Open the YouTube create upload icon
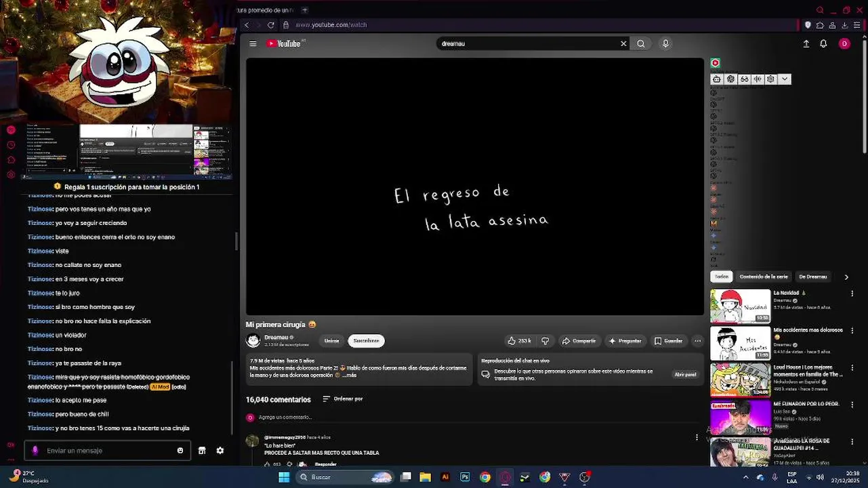 [x=806, y=43]
